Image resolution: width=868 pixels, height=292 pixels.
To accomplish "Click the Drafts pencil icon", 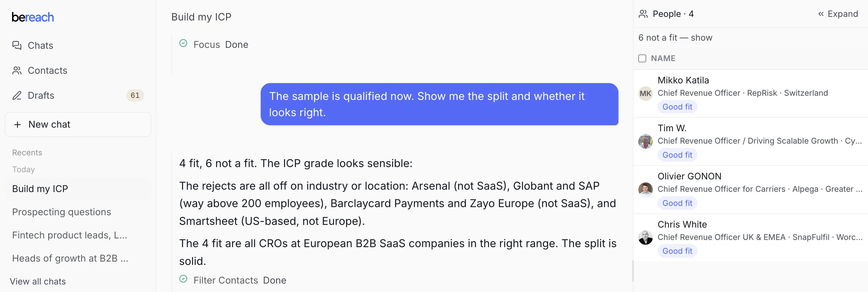I will [17, 95].
